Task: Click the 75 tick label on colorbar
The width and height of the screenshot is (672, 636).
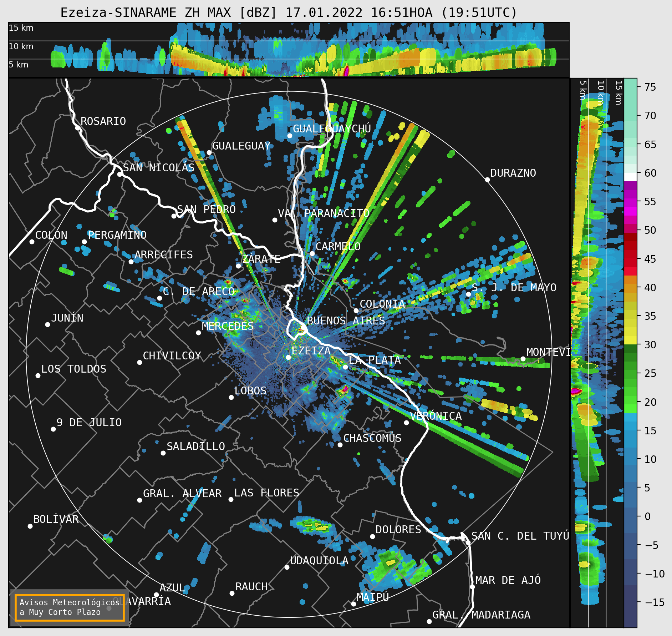Action: pyautogui.click(x=650, y=87)
